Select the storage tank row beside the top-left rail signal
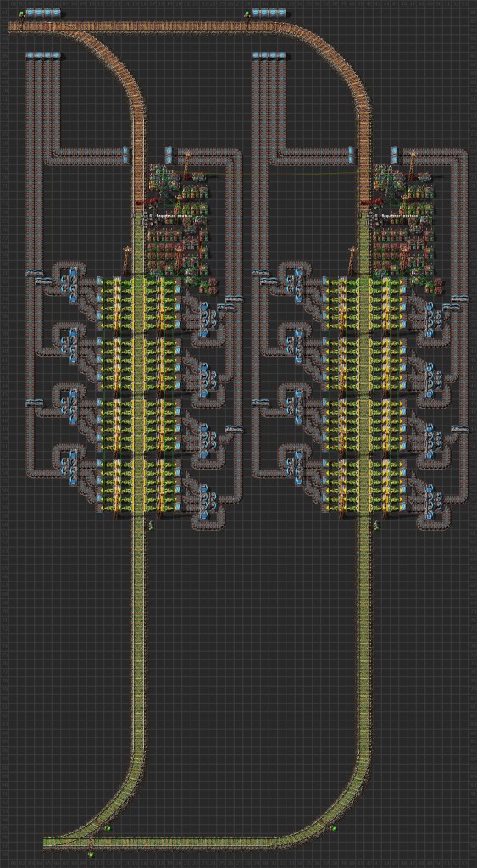This screenshot has width=477, height=868. (43, 12)
